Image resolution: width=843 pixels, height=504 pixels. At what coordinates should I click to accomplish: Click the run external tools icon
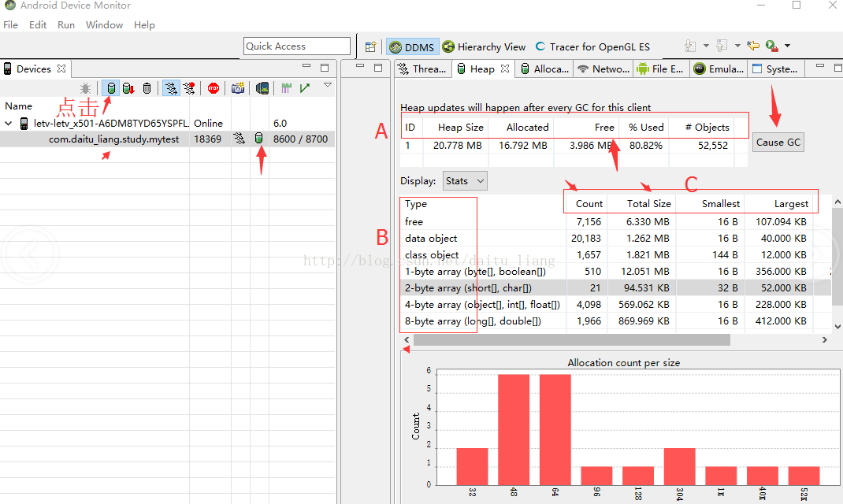point(772,46)
